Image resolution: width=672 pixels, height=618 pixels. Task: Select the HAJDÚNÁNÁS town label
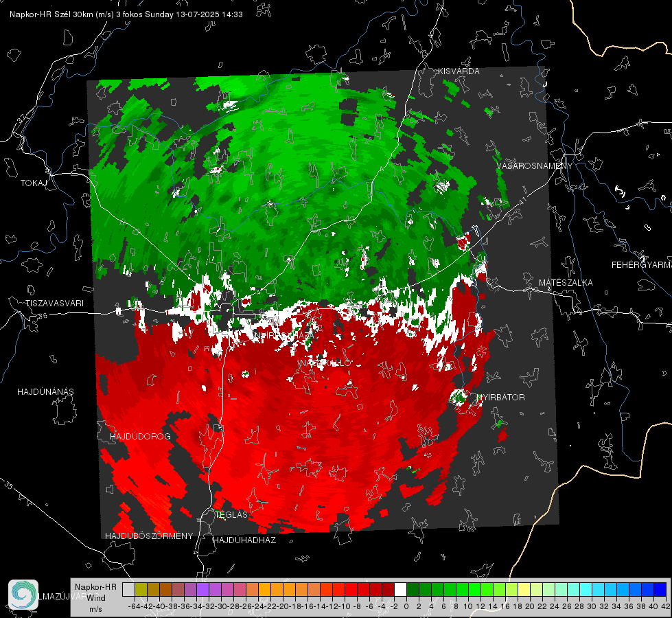[x=45, y=391]
